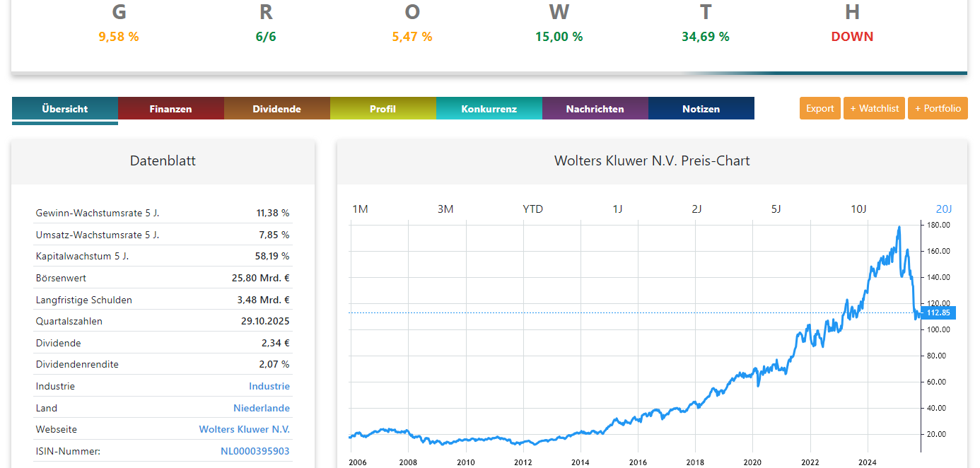The image size is (980, 468).
Task: Switch chart to YTD range
Action: [532, 209]
